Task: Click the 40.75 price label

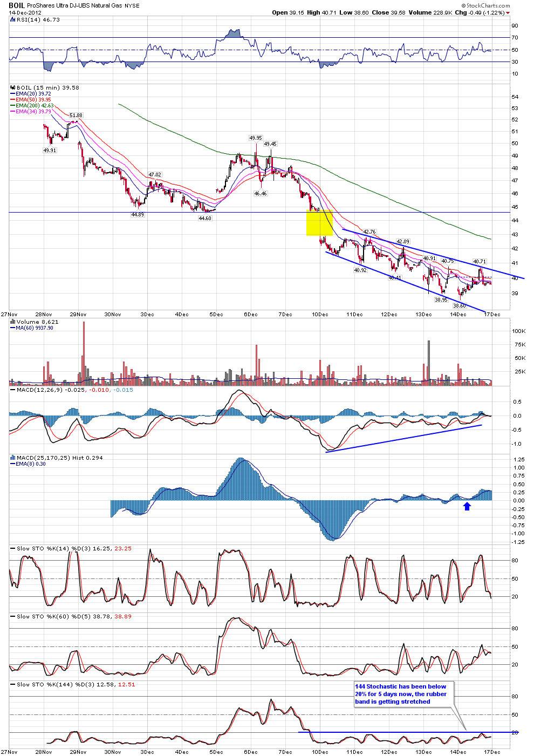Action: point(448,261)
